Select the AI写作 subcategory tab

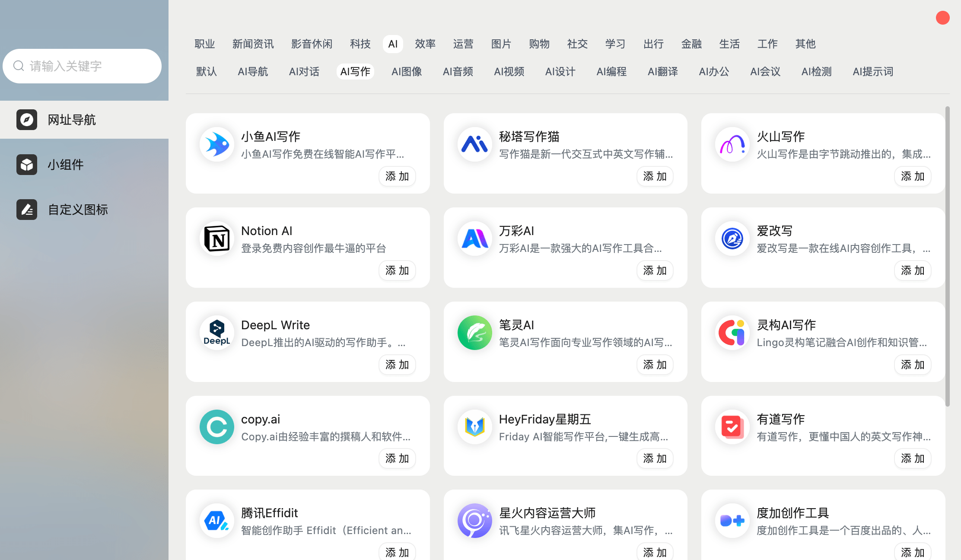pyautogui.click(x=355, y=72)
